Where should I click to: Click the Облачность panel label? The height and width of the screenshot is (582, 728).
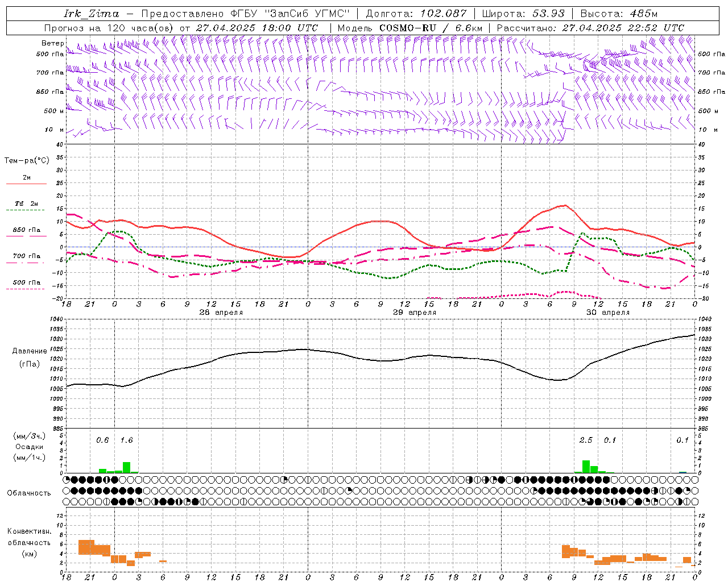coord(28,493)
